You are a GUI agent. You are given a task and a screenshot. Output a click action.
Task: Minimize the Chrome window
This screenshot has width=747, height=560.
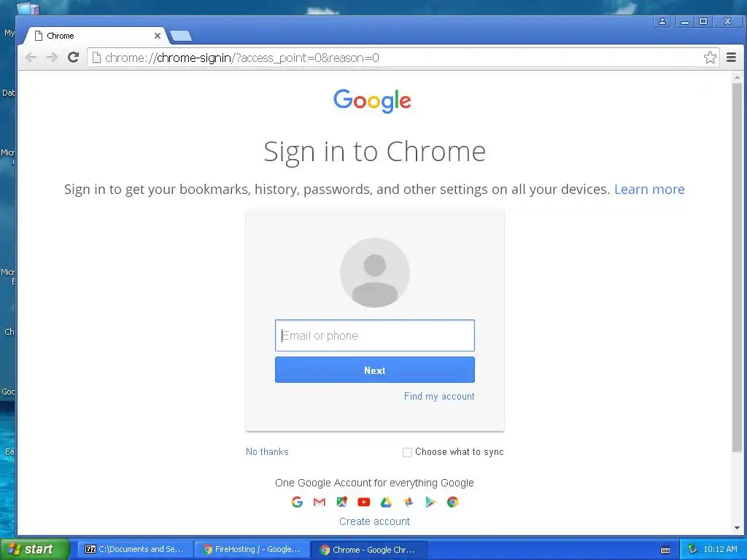pos(684,21)
